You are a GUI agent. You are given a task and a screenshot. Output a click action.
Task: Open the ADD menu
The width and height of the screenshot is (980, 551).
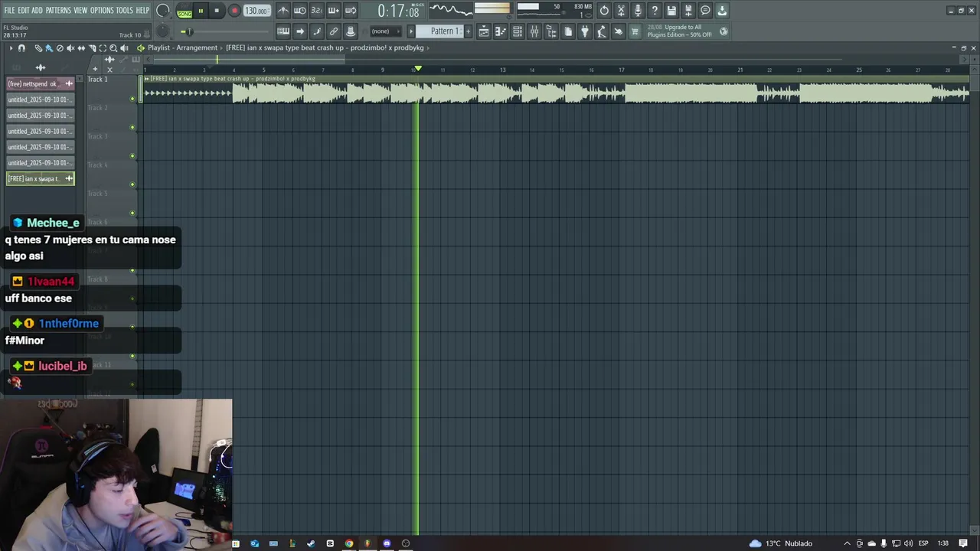(37, 11)
